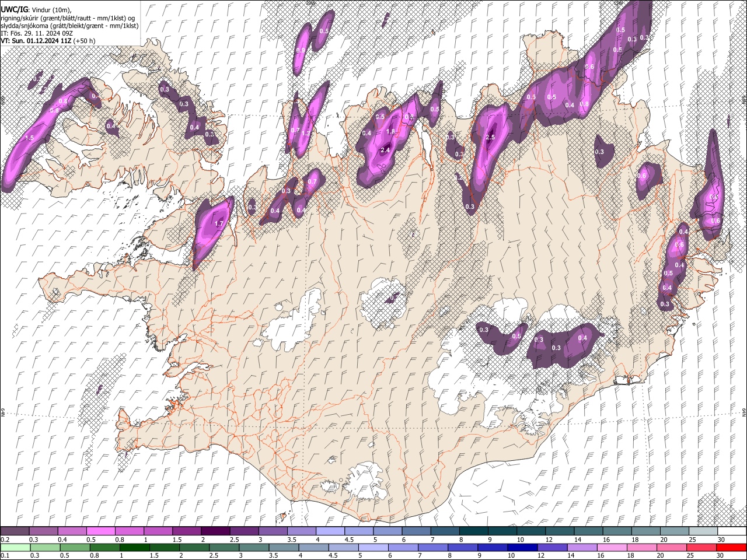Viewport: 747px width, 560px height.
Task: Select the bright red swatch labeled 30 in lower legend
Action: [x=732, y=548]
